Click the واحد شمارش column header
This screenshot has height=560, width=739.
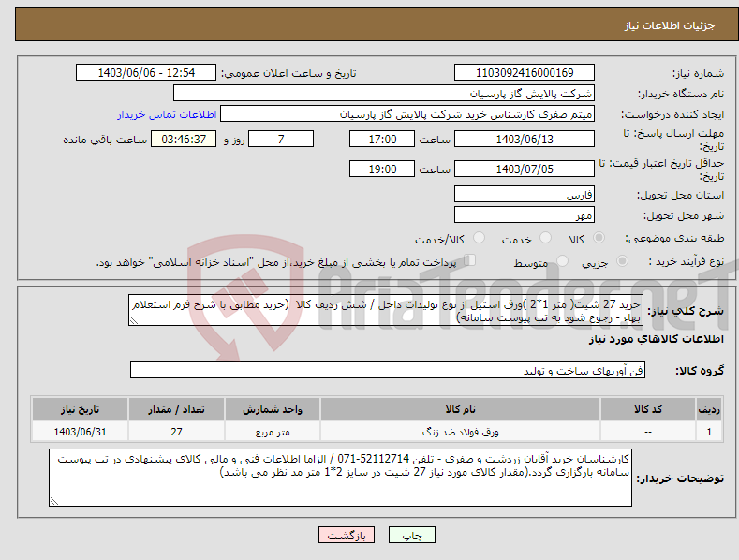pyautogui.click(x=273, y=409)
